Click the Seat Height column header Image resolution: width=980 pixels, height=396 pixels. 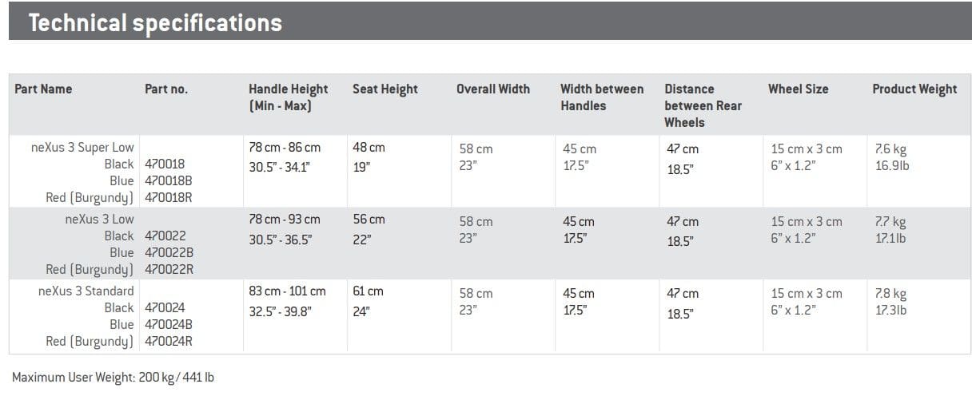click(385, 89)
